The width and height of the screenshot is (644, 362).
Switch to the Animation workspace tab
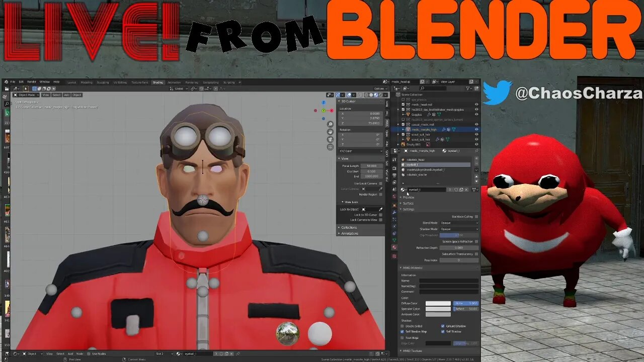tap(174, 82)
